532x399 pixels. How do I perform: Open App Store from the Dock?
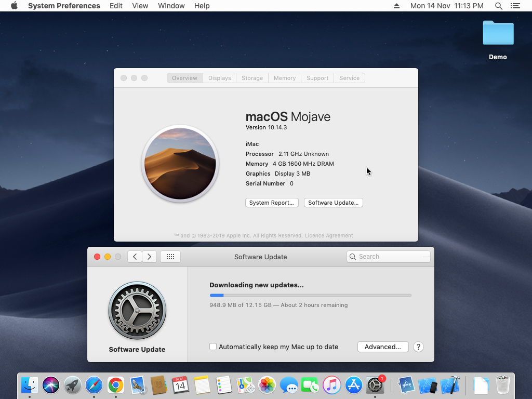[353, 385]
